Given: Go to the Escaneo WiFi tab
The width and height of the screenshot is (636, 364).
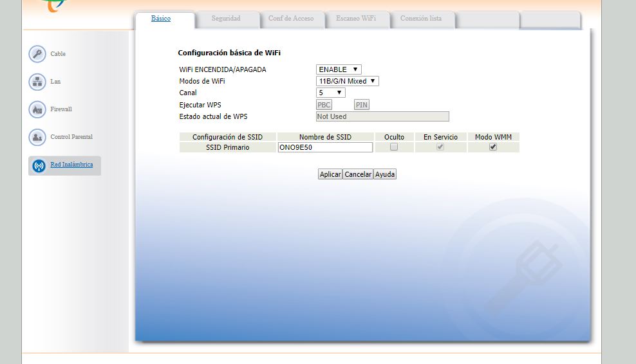Looking at the screenshot, I should (x=356, y=19).
